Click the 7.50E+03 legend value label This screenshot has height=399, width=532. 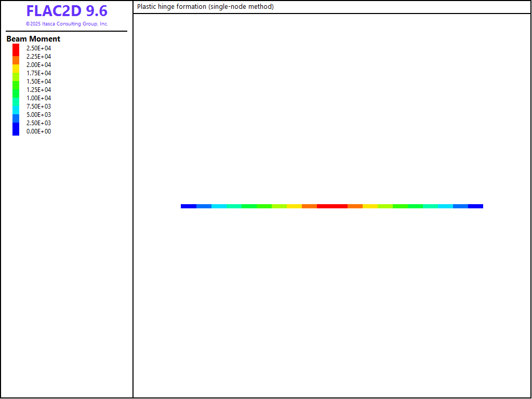39,107
